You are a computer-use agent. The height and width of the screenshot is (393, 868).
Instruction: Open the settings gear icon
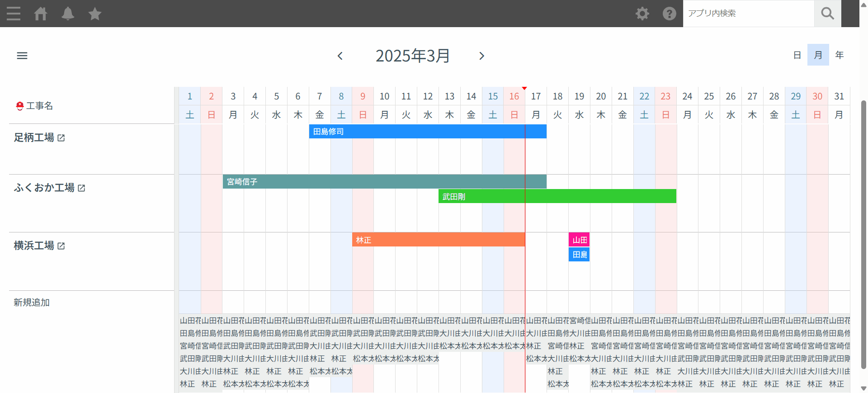tap(642, 14)
